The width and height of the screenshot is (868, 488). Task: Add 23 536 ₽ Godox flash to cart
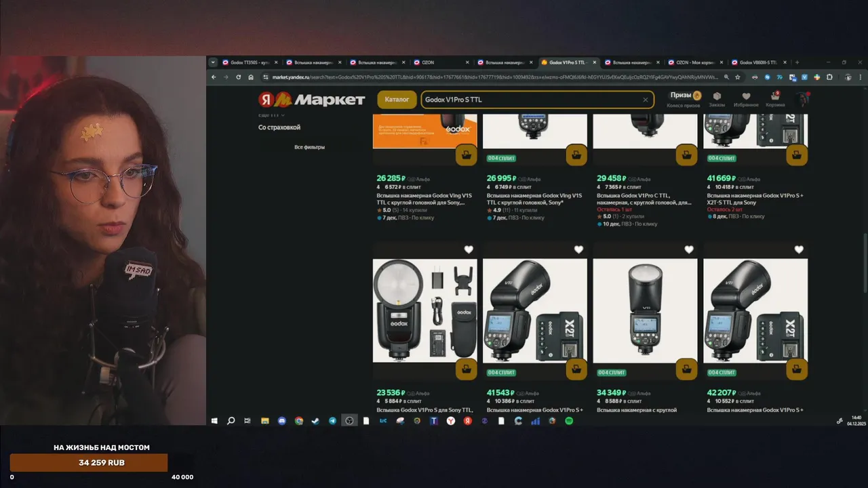pos(466,369)
